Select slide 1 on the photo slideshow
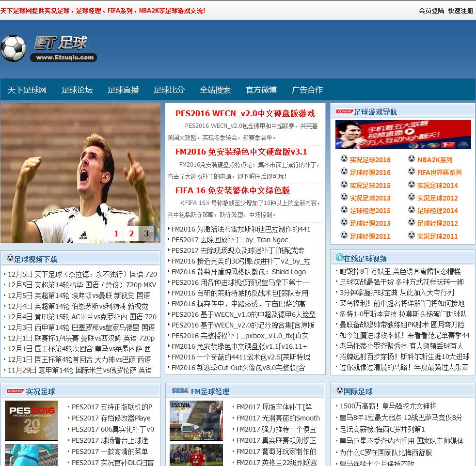 point(116,233)
